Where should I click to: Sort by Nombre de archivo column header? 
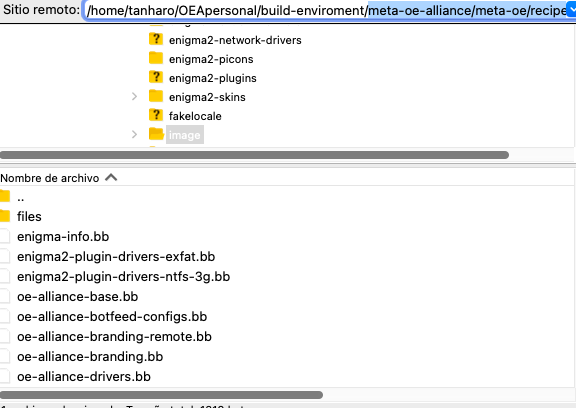(x=50, y=178)
